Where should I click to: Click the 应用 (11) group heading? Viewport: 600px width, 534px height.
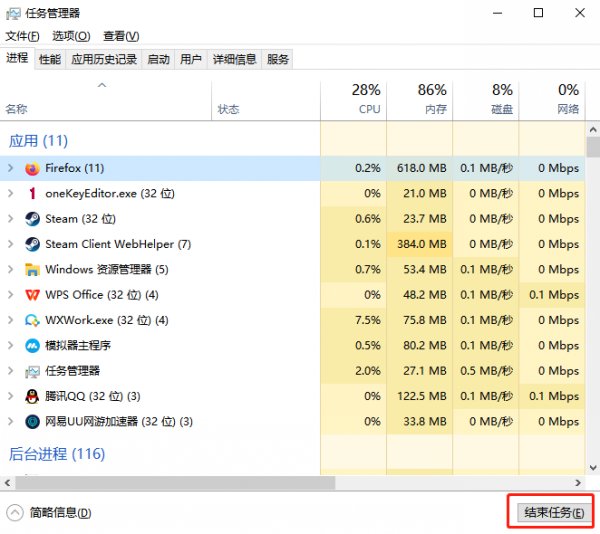point(38,141)
